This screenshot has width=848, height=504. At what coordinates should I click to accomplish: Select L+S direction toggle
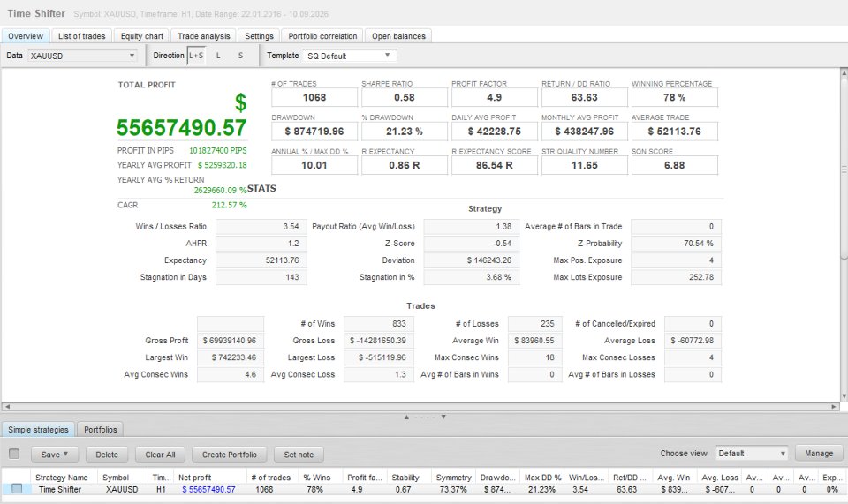[x=196, y=55]
